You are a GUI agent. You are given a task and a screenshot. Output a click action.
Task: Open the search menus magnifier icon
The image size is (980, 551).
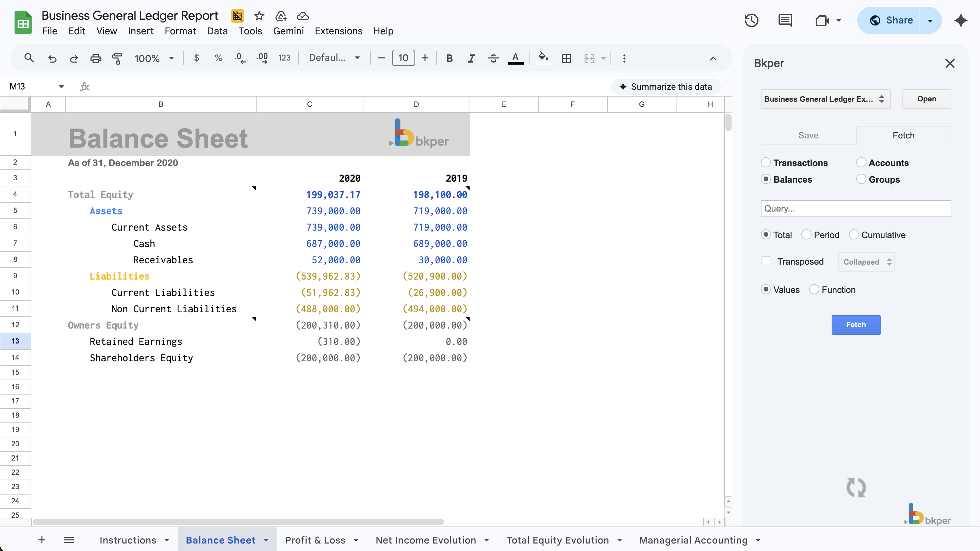pyautogui.click(x=29, y=58)
